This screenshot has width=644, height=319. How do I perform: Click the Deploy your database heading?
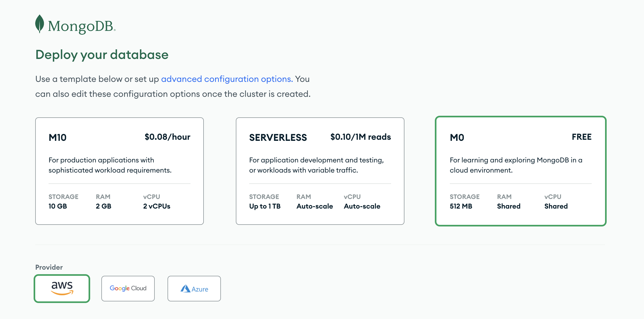(102, 55)
